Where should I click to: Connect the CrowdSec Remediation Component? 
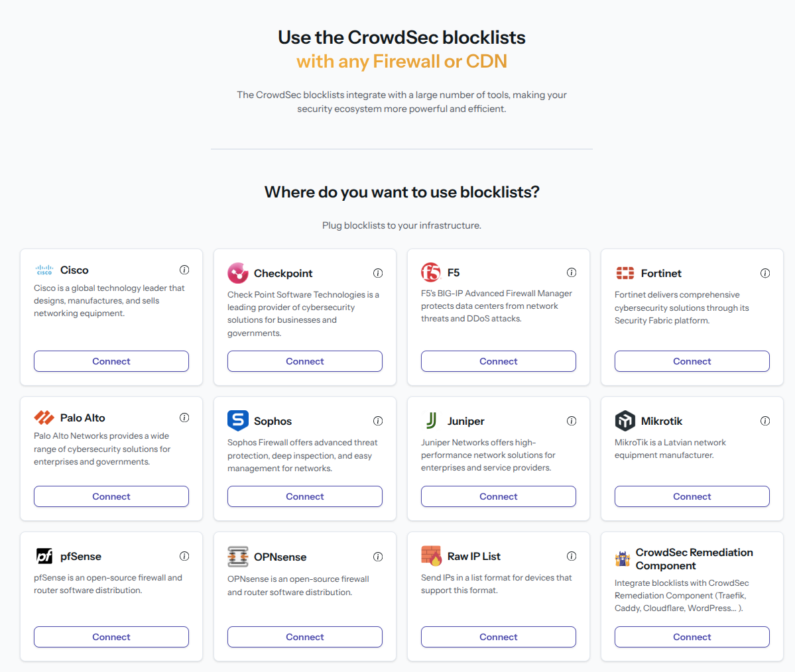click(x=692, y=636)
